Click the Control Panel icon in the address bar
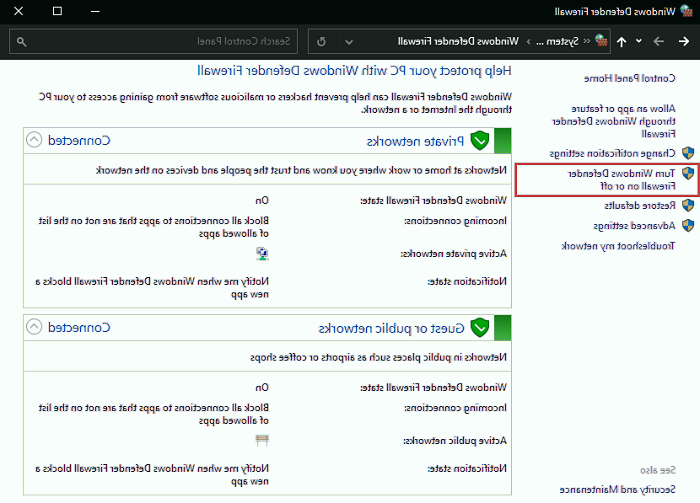The height and width of the screenshot is (503, 700). (x=601, y=41)
